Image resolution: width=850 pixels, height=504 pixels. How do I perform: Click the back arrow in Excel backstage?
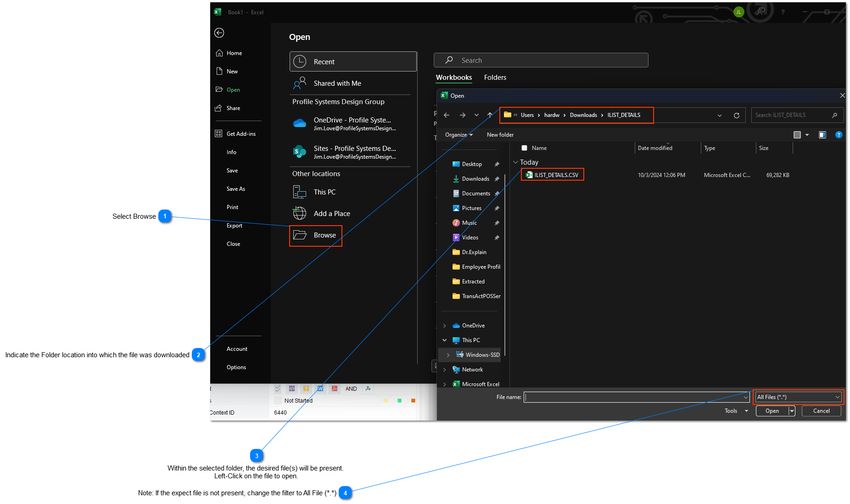pyautogui.click(x=219, y=33)
